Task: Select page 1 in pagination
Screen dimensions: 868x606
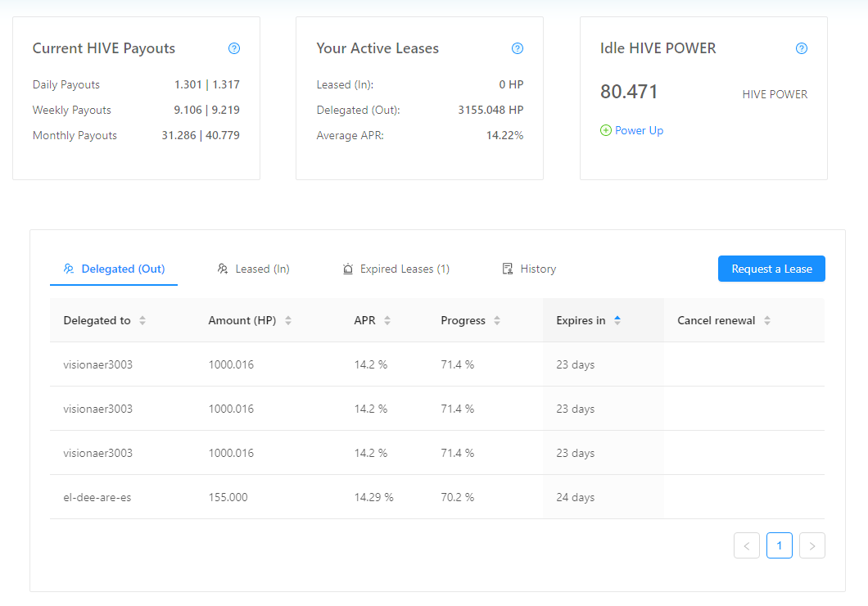Action: [x=780, y=545]
